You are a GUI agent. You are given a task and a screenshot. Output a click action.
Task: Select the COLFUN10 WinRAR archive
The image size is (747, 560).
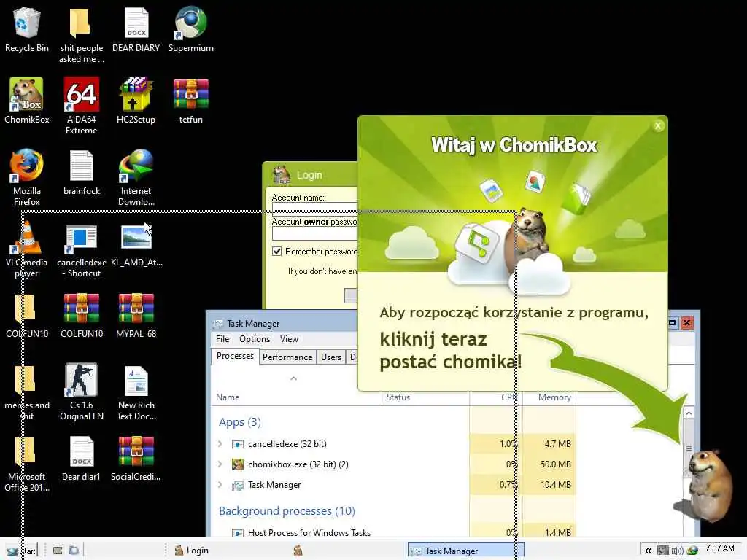click(82, 315)
